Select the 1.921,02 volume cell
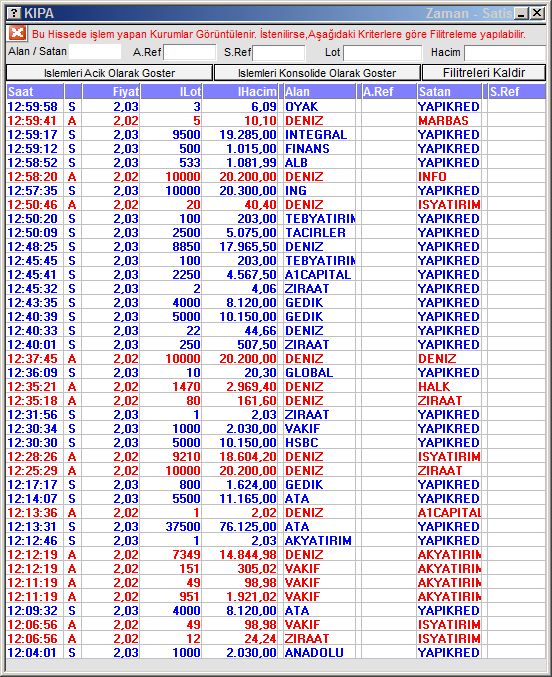The width and height of the screenshot is (552, 677). pos(240,597)
